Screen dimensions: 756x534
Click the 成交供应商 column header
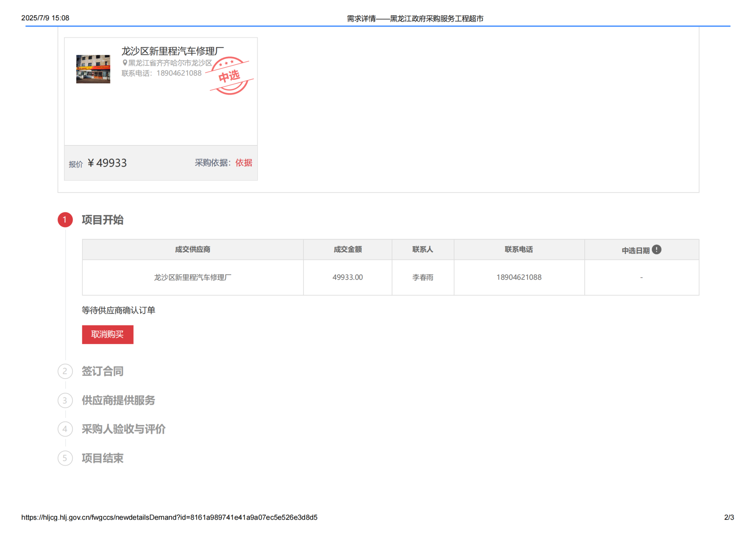pyautogui.click(x=192, y=249)
